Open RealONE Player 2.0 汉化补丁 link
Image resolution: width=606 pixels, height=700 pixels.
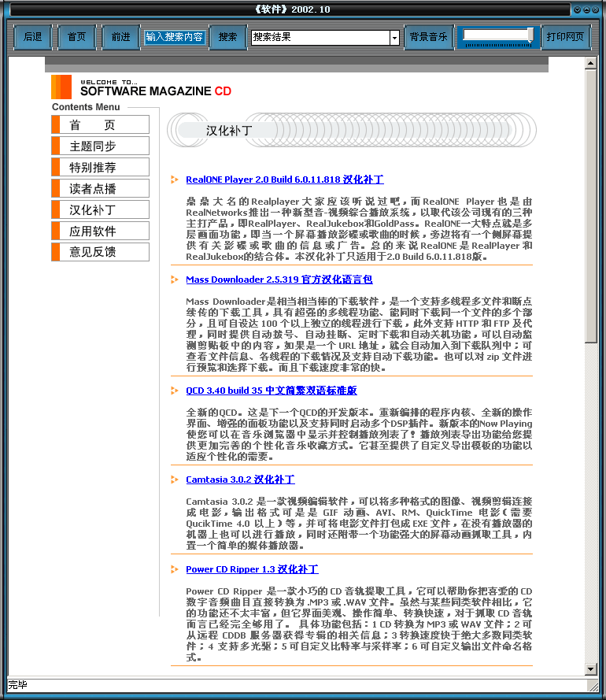[x=285, y=180]
